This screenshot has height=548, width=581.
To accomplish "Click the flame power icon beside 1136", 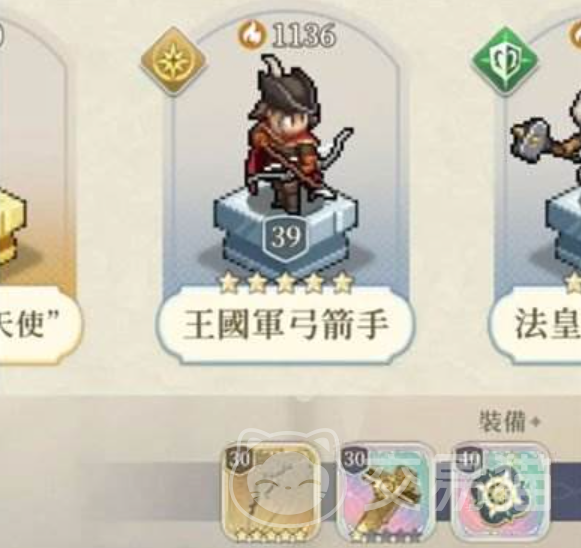I will click(x=252, y=35).
